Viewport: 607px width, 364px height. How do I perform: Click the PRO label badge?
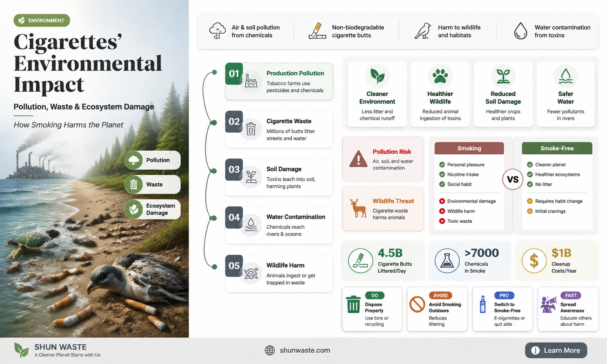504,295
